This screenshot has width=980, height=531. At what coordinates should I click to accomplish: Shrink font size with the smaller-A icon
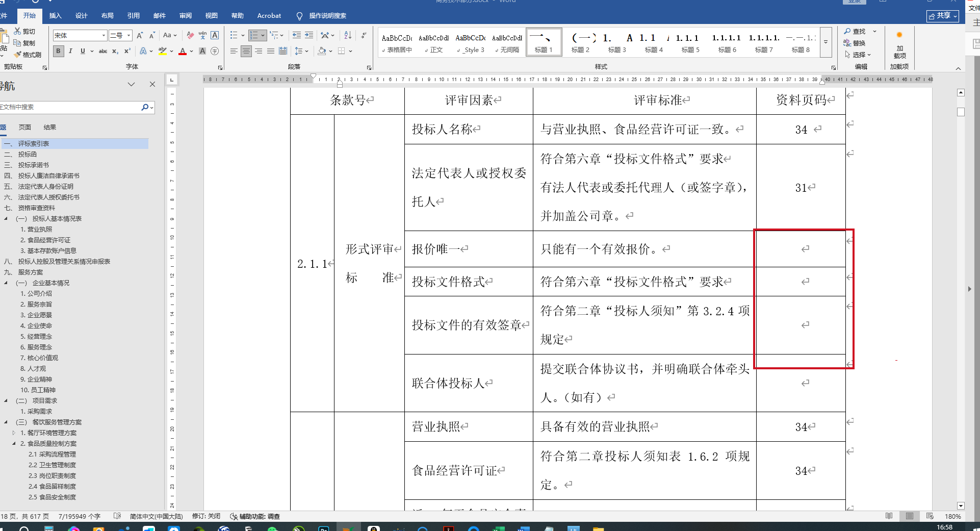pos(152,35)
